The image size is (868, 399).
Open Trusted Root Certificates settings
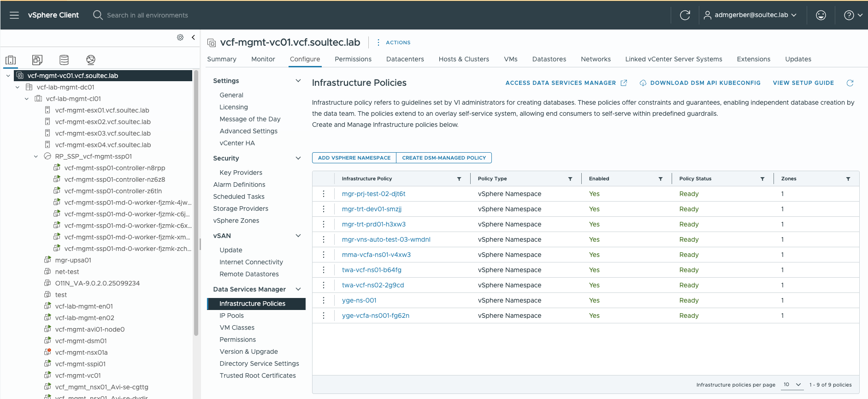(258, 375)
